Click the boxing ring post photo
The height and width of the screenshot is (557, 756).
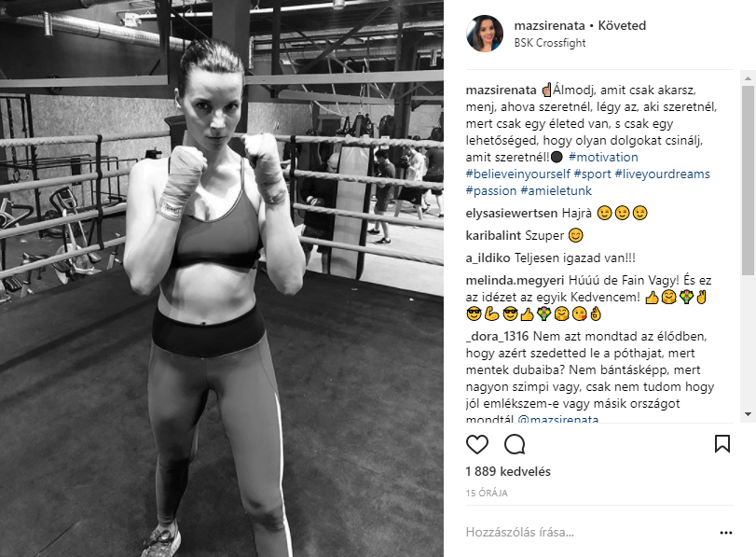click(222, 278)
